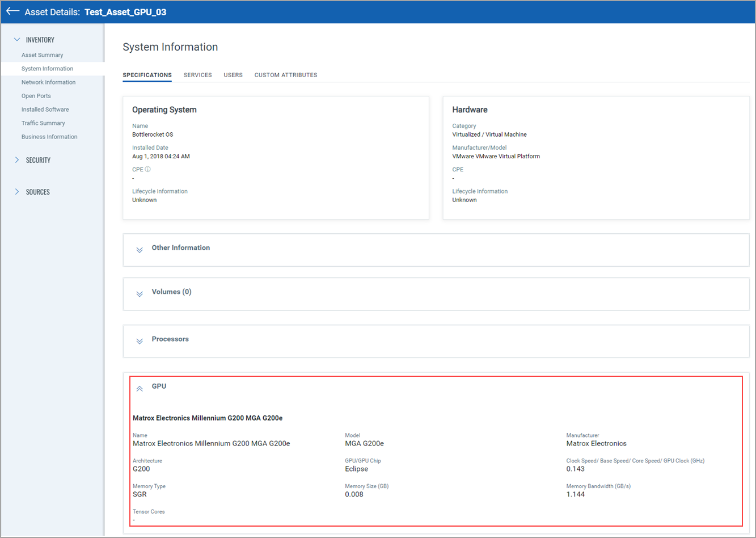This screenshot has width=756, height=538.
Task: Switch to the SPECIFICATIONS tab
Action: click(147, 75)
